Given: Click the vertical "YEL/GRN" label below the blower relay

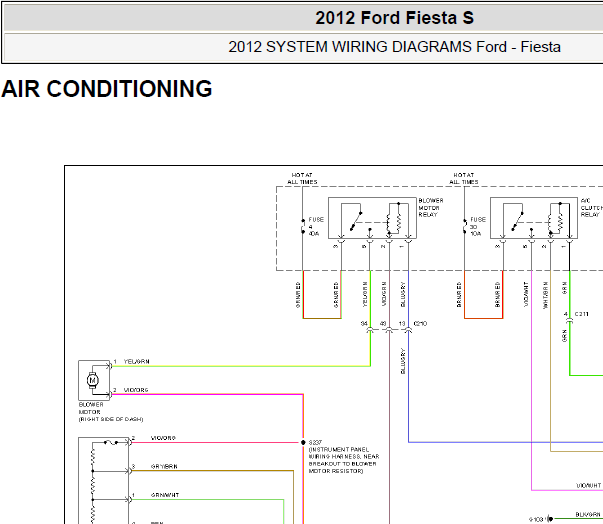Looking at the screenshot, I should coord(365,294).
